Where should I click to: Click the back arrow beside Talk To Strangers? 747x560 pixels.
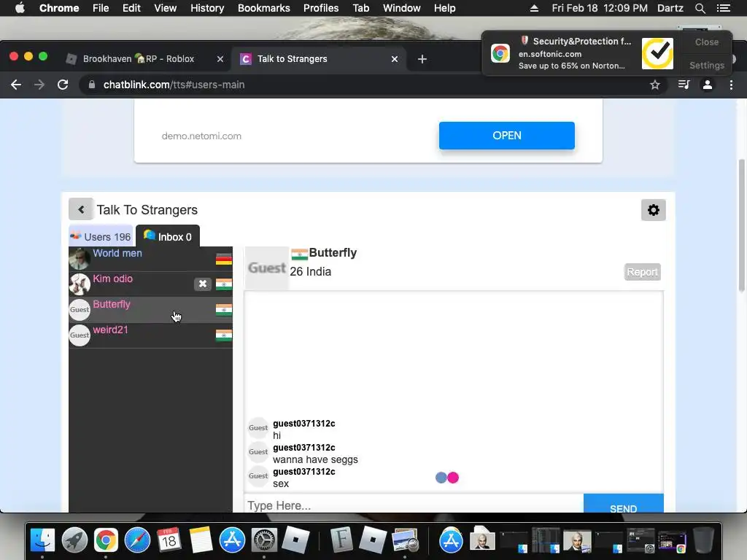pyautogui.click(x=81, y=209)
